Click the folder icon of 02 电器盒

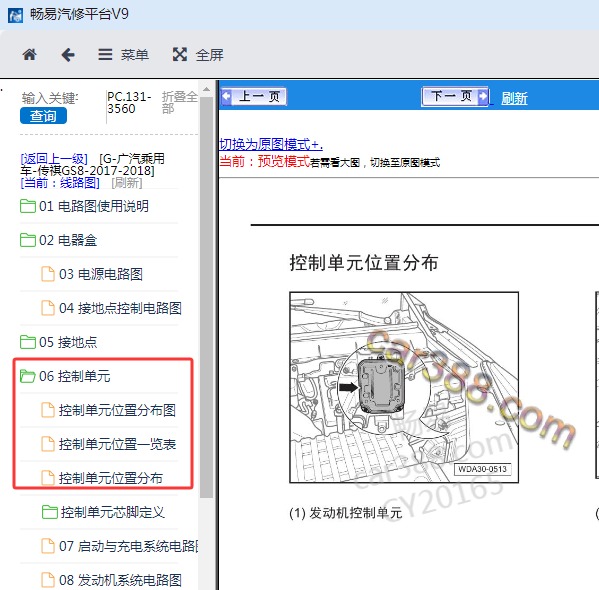pos(28,240)
